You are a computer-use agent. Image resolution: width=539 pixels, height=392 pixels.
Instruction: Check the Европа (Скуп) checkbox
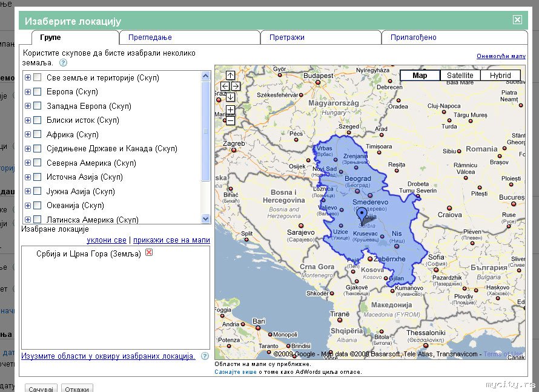[x=38, y=92]
